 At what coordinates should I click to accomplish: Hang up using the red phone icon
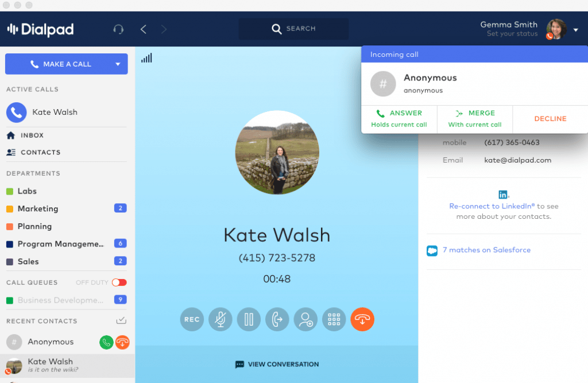pos(362,319)
